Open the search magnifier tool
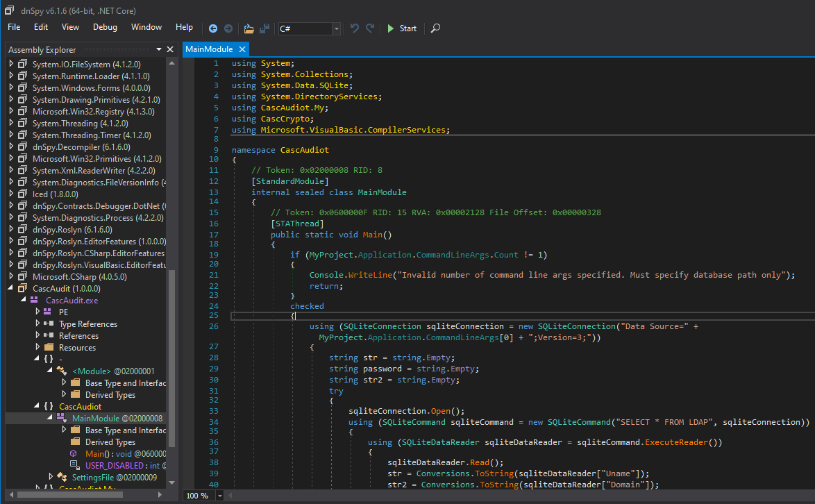815x504 pixels. click(x=435, y=28)
